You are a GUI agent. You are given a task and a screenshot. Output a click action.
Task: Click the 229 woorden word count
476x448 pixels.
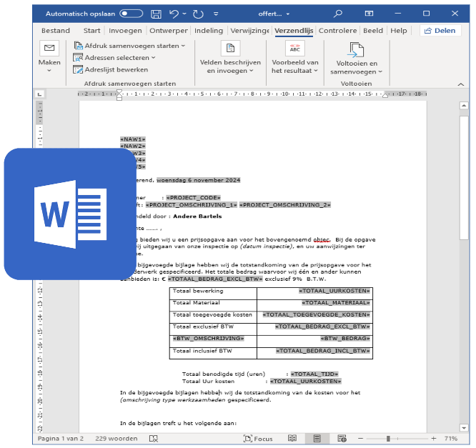click(116, 439)
